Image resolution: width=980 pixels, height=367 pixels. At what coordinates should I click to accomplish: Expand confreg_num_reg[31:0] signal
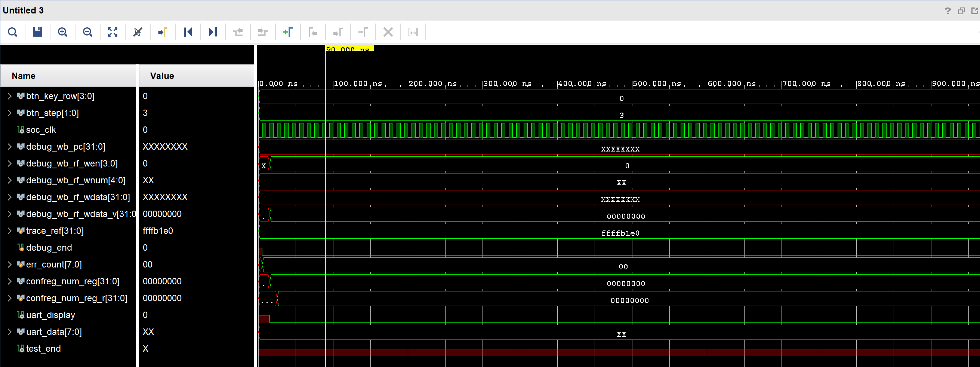coord(9,281)
